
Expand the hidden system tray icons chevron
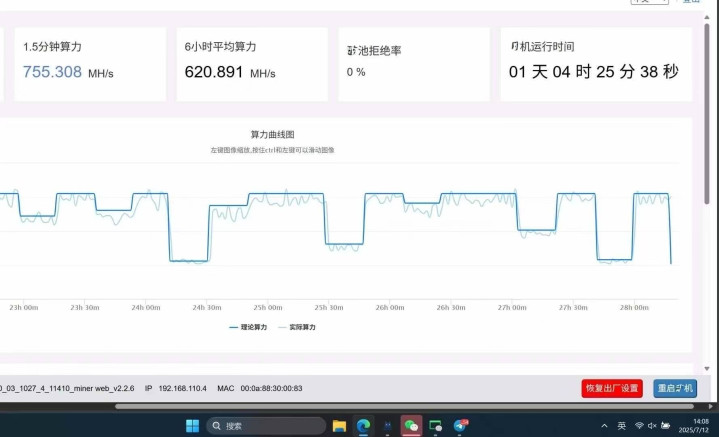coord(603,426)
